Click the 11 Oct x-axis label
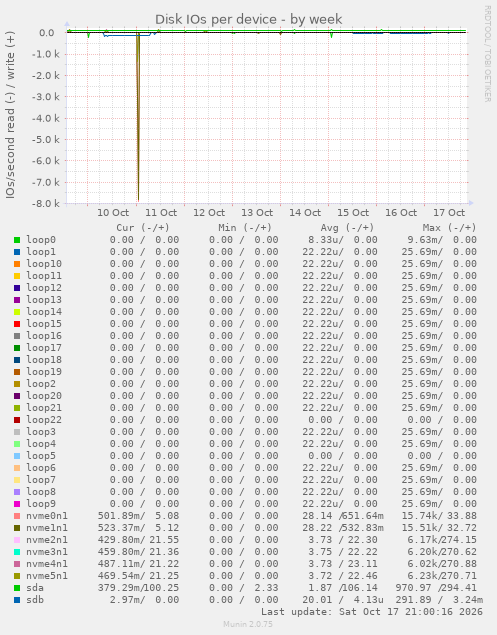The width and height of the screenshot is (497, 635). click(161, 213)
